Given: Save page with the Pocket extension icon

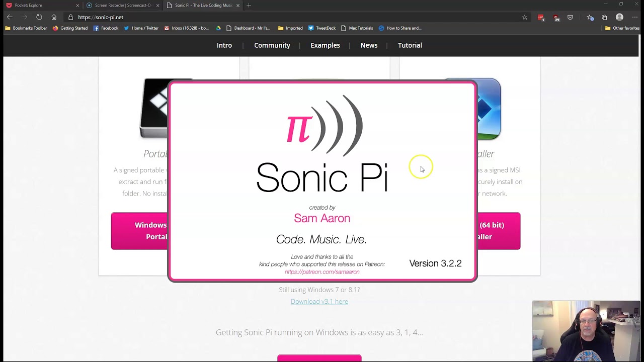Looking at the screenshot, I should (570, 17).
